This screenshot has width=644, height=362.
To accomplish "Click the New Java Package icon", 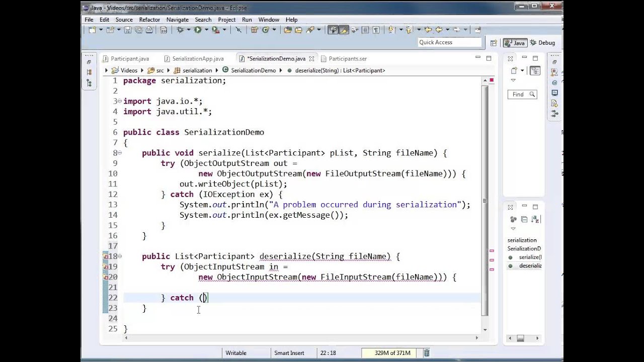I will [x=254, y=30].
